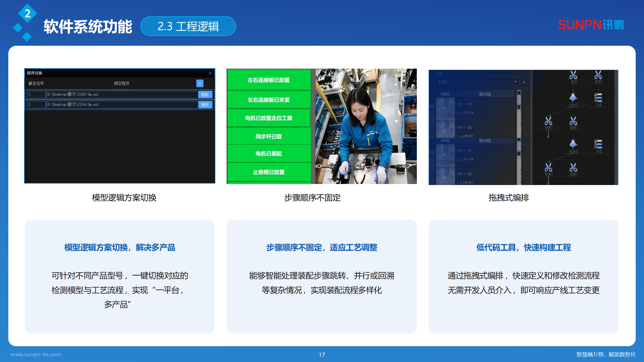Click the 分类 classification node icon
644x362 pixels.
pyautogui.click(x=598, y=98)
